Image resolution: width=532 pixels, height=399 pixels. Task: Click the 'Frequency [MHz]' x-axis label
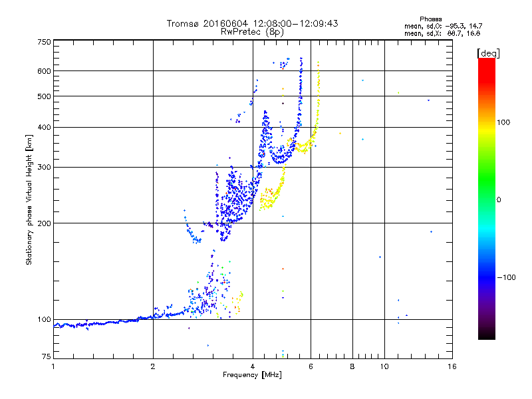[252, 375]
